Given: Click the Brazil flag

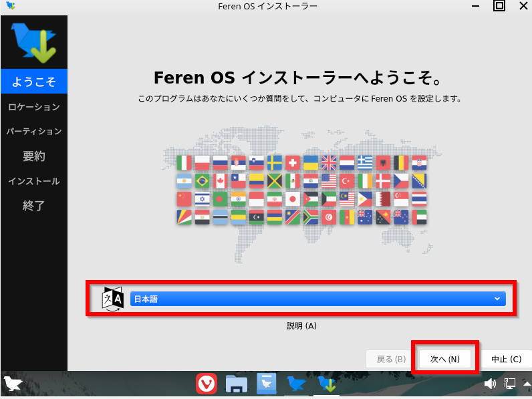Looking at the screenshot, I should tap(203, 181).
